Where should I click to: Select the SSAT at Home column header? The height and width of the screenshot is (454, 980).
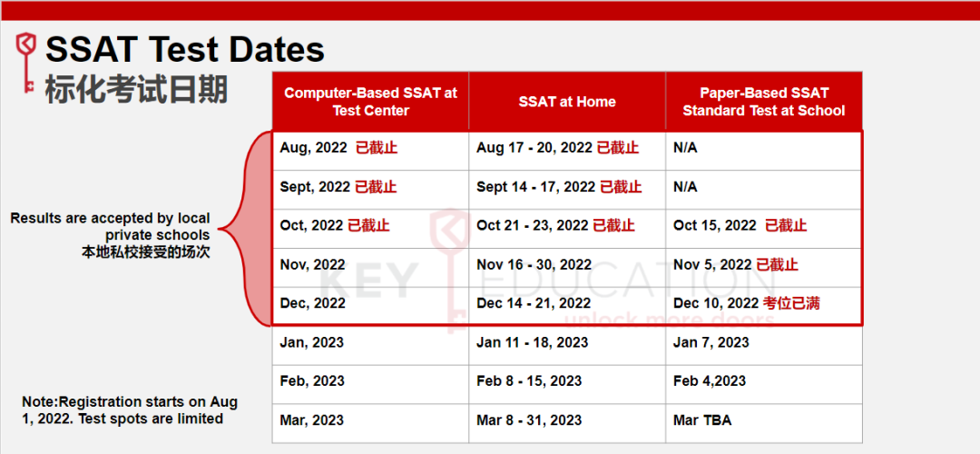(x=567, y=102)
